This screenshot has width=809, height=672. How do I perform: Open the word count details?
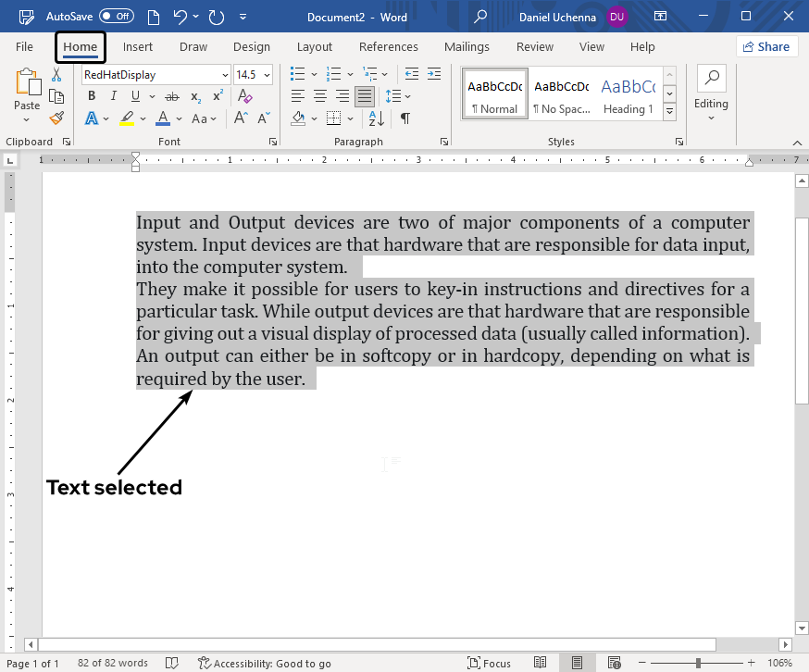[x=112, y=663]
